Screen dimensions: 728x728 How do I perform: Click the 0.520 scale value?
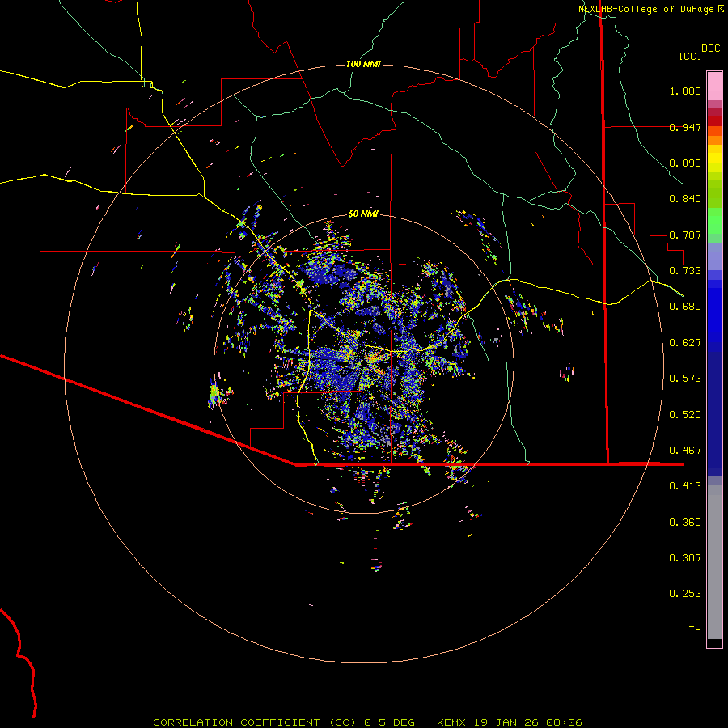(685, 415)
